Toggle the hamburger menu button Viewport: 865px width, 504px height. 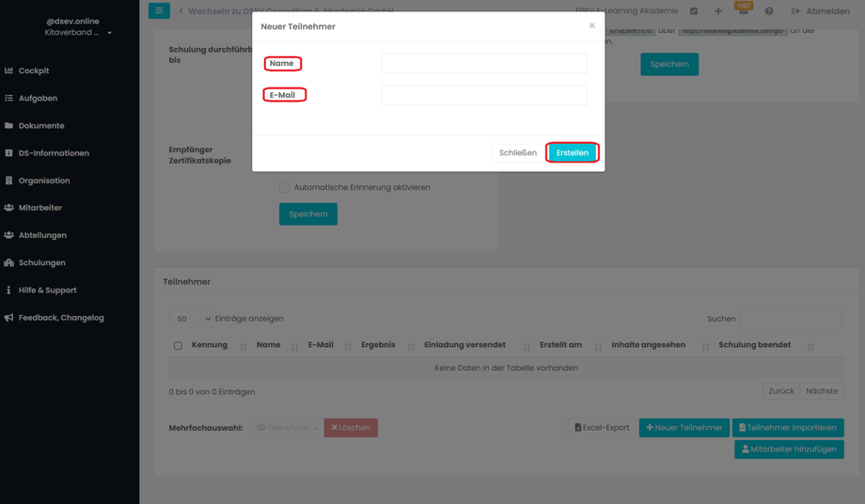click(159, 10)
